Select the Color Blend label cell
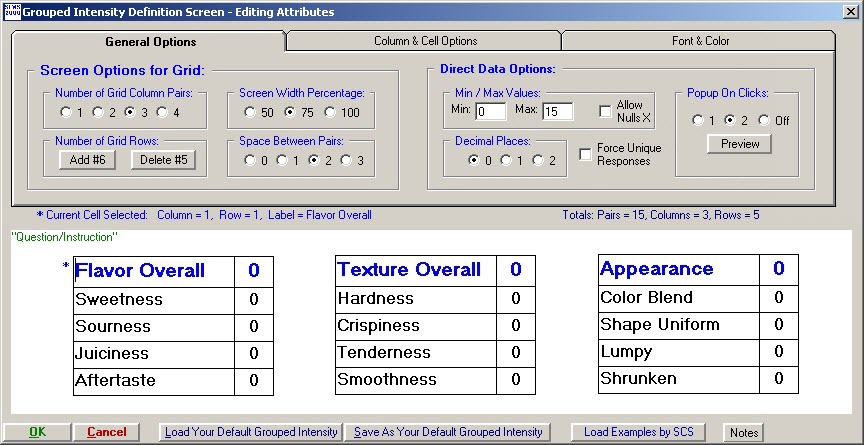The image size is (864, 445). click(x=679, y=299)
